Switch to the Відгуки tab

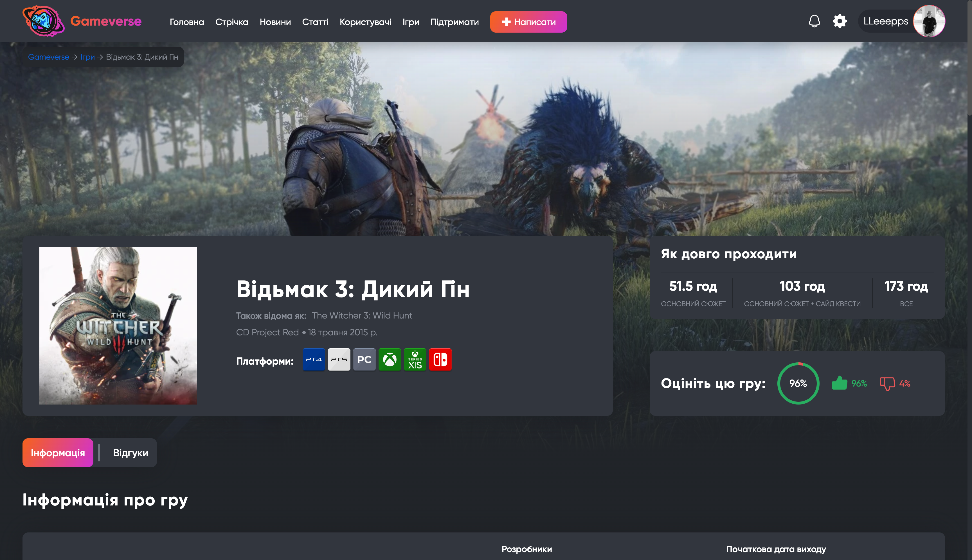[130, 453]
